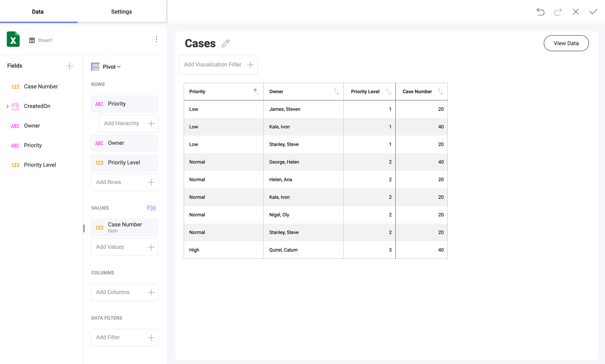Open the three-dot menu beside Sheet1
The height and width of the screenshot is (364, 605).
pos(156,39)
